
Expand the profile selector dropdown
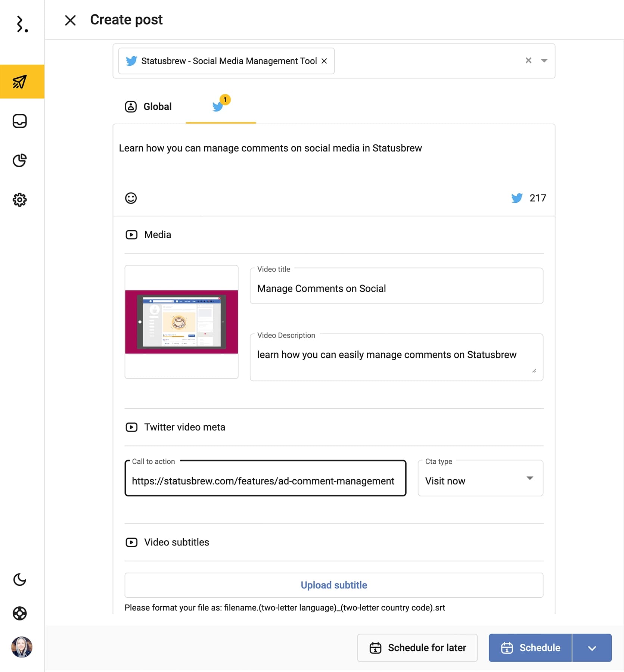544,60
